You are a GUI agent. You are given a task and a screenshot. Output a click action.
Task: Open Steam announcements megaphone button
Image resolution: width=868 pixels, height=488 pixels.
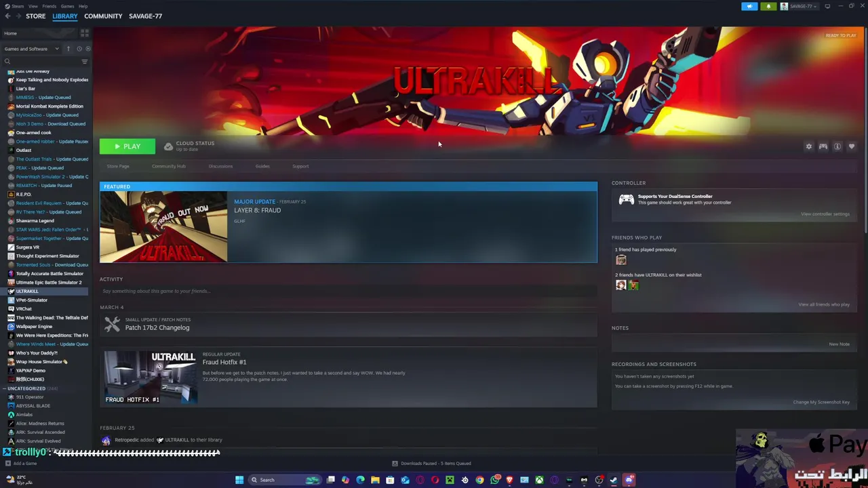pyautogui.click(x=749, y=6)
